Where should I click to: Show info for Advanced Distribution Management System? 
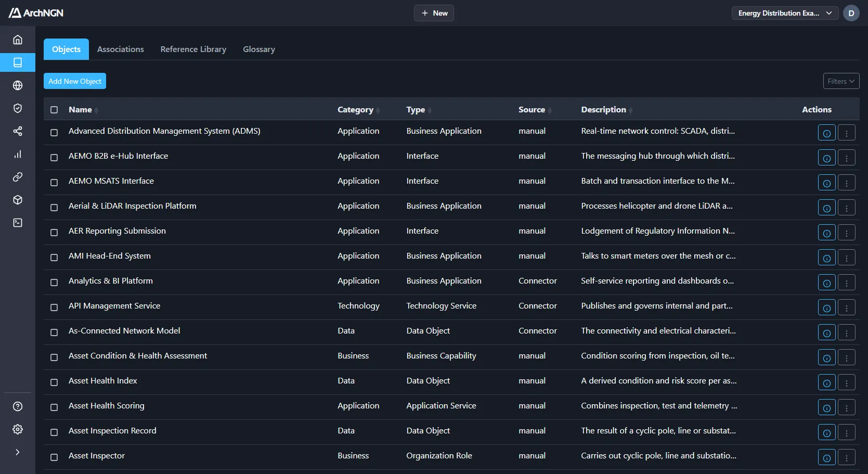[826, 133]
